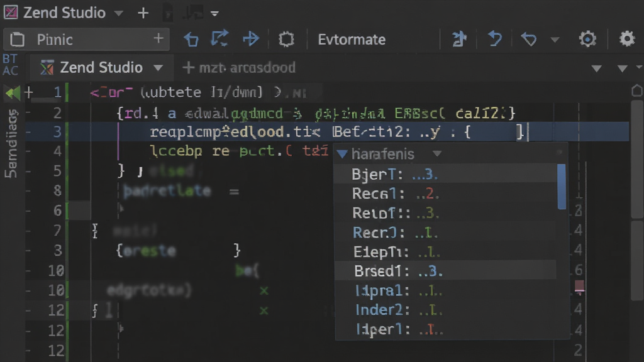
Task: Open the Semdiiags vertical side panel tab
Action: pos(11,143)
